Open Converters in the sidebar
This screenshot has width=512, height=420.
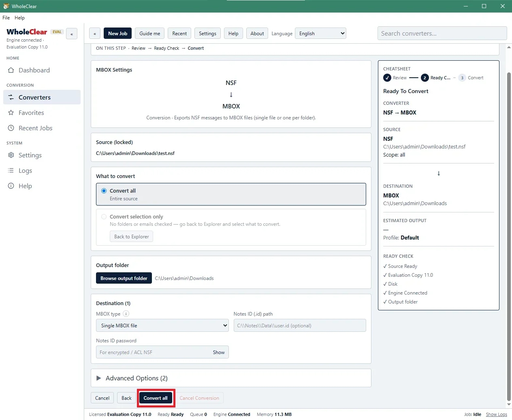point(42,97)
